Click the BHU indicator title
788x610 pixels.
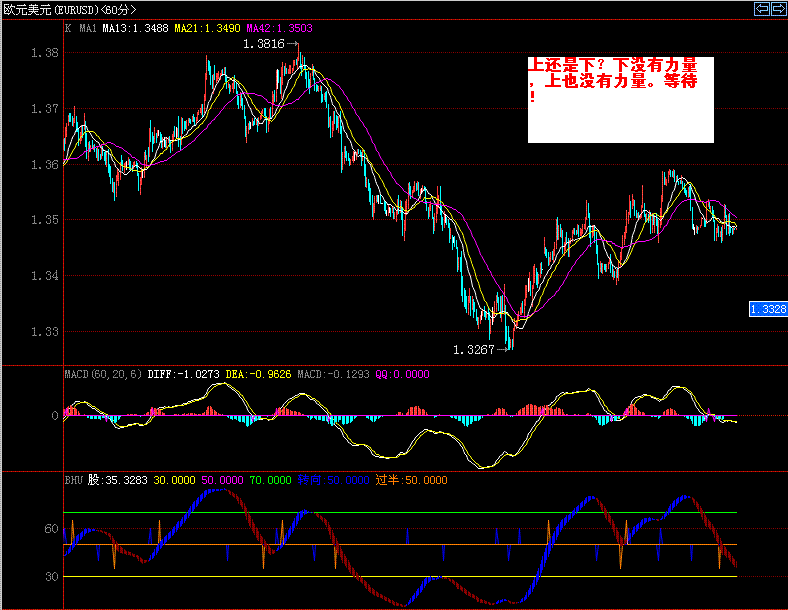click(x=73, y=480)
